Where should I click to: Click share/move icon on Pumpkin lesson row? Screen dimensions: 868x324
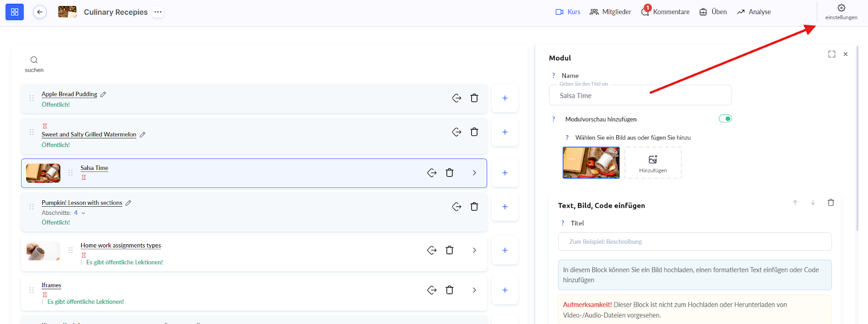tap(456, 207)
